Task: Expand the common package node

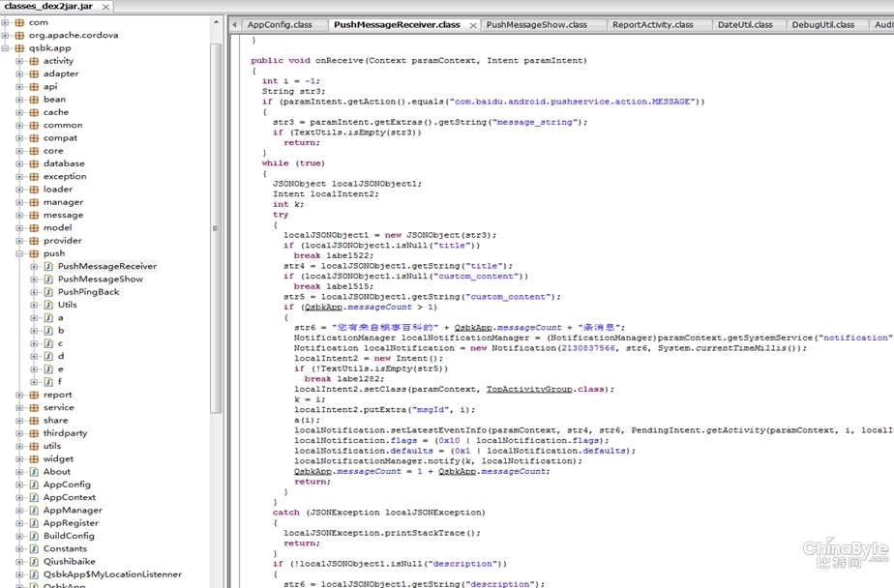Action: pos(19,126)
